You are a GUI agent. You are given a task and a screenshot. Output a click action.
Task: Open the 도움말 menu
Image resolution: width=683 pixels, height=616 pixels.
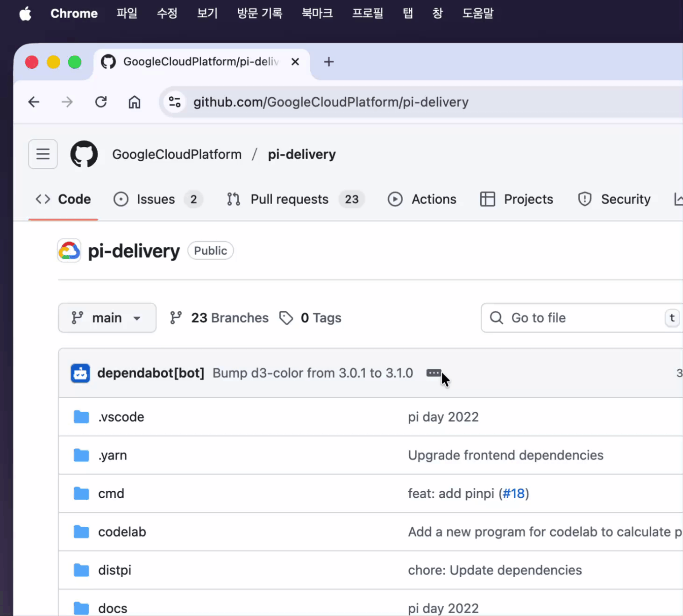pyautogui.click(x=478, y=14)
